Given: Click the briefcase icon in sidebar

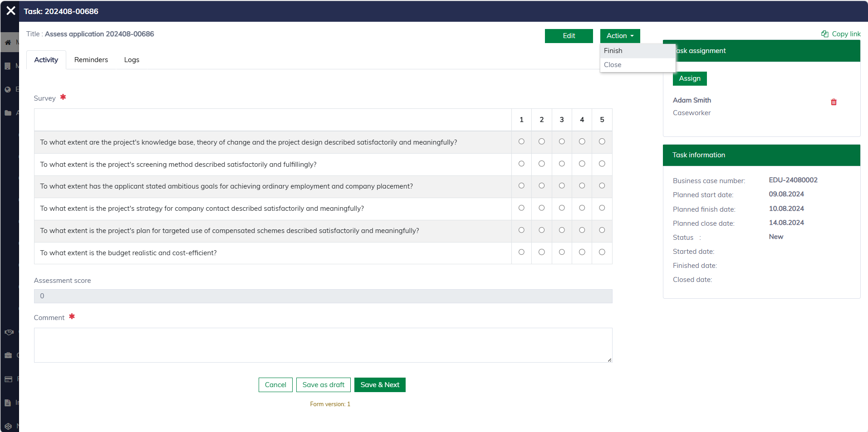Looking at the screenshot, I should [8, 355].
